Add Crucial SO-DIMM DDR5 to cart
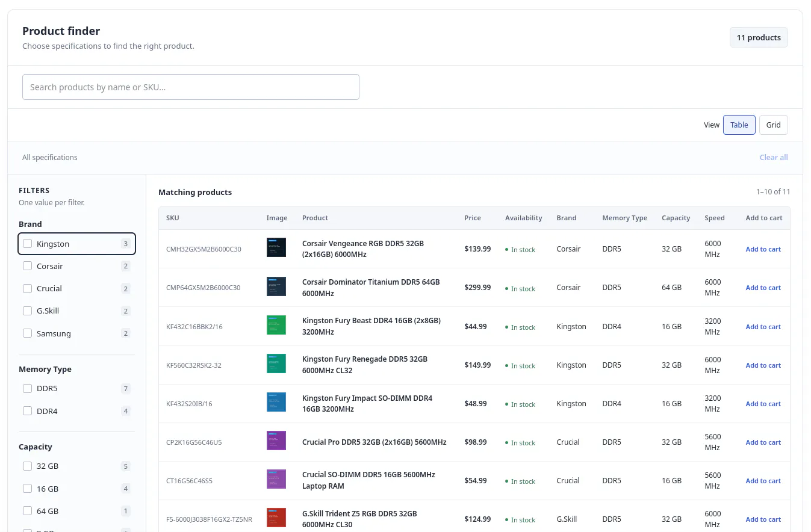Screen dimensions: 811x532 [763, 481]
